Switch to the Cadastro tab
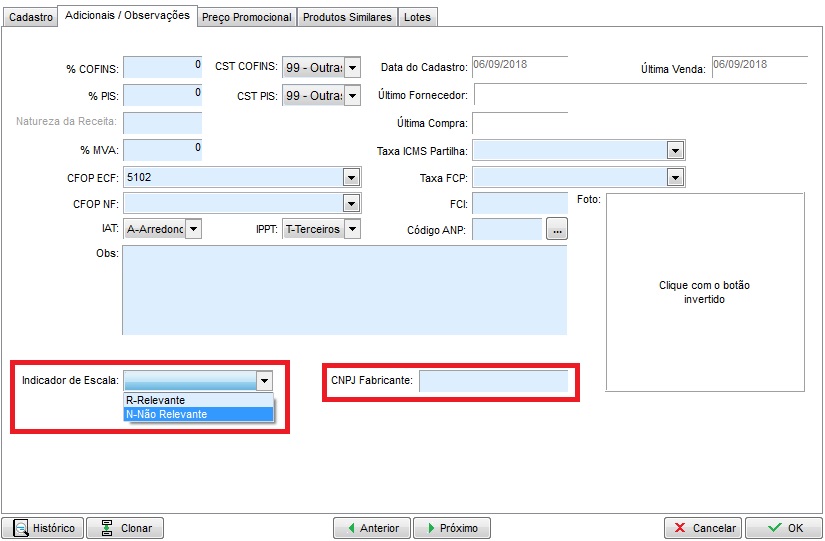 (30, 17)
